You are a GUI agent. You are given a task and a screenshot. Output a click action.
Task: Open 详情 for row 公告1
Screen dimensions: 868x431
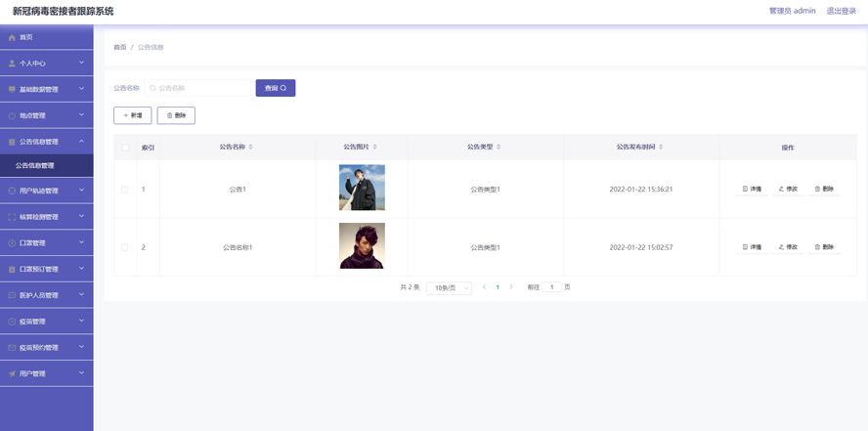tap(752, 190)
